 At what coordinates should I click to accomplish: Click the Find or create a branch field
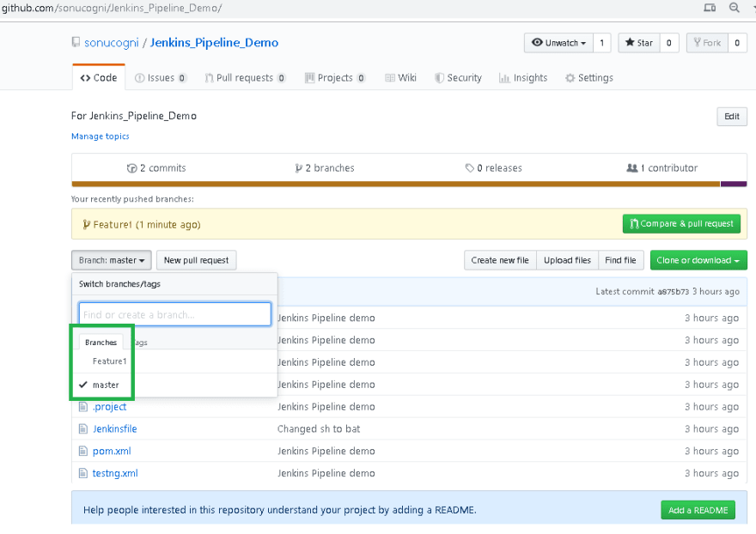(x=175, y=314)
